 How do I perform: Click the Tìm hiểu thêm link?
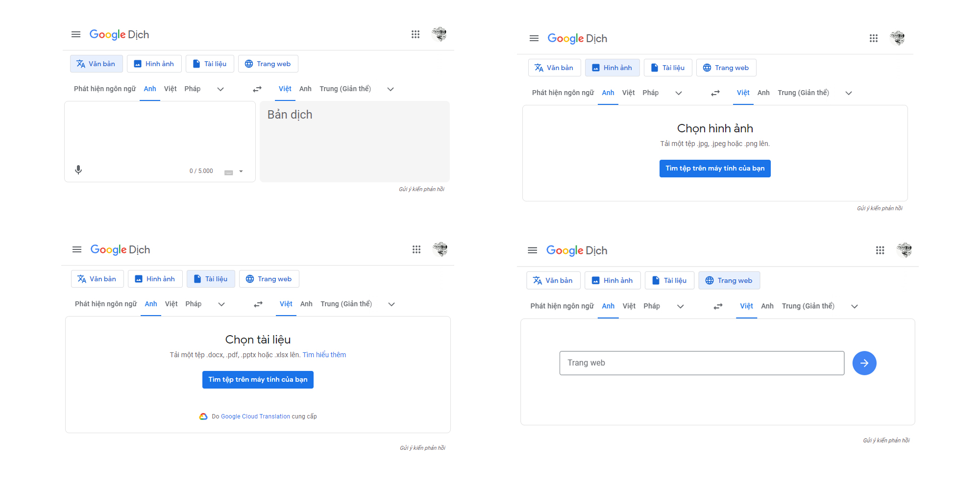324,355
